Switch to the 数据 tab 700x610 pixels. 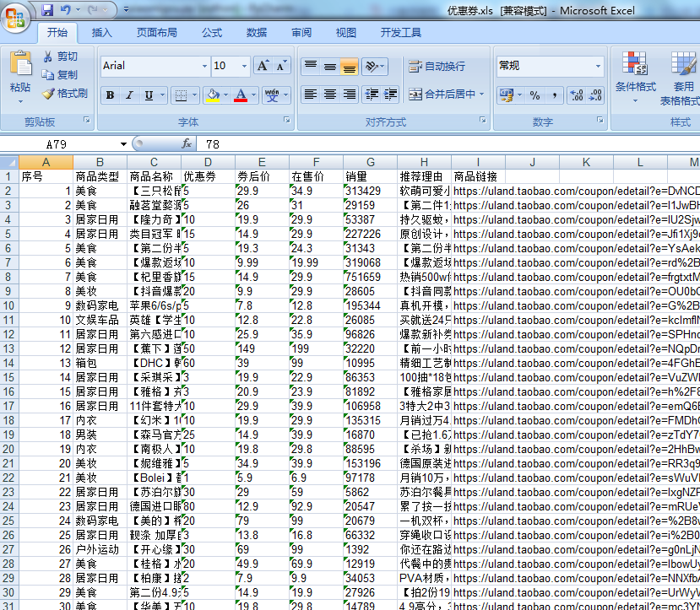(x=257, y=33)
